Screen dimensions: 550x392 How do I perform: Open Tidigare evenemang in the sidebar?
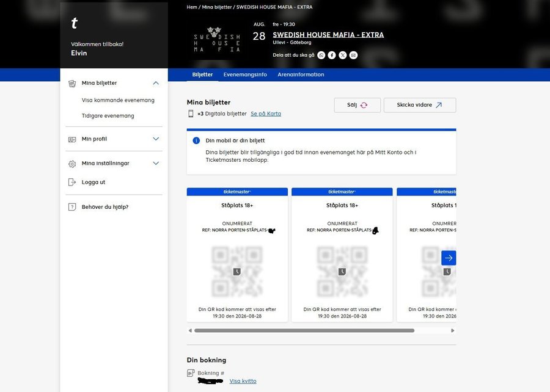(x=108, y=115)
